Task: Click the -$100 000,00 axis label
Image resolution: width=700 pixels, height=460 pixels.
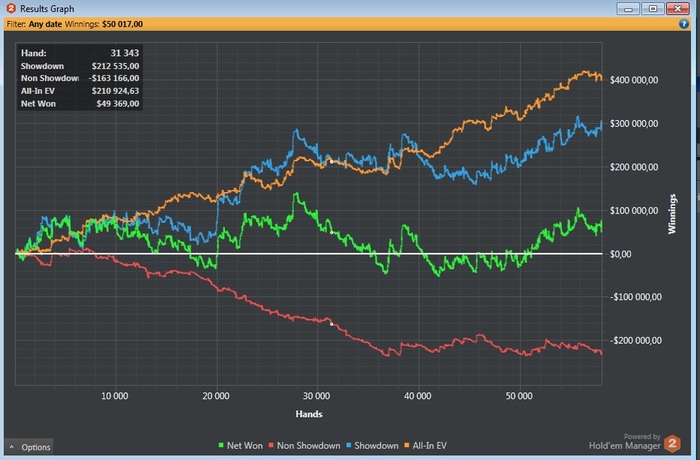Action: [636, 297]
